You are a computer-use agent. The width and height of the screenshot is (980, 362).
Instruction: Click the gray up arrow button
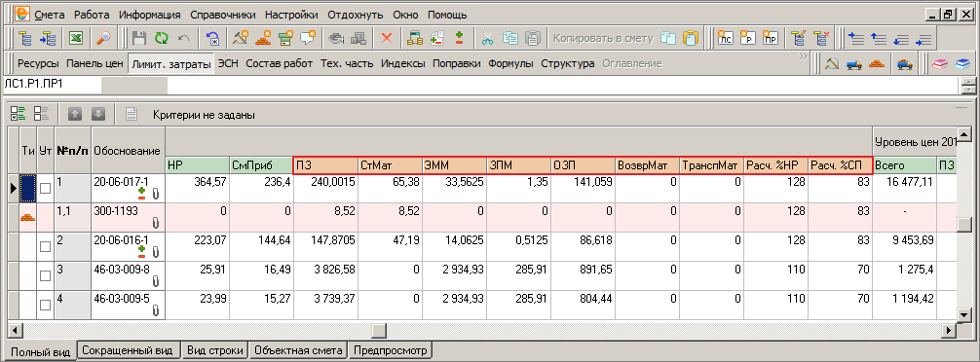pos(75,114)
